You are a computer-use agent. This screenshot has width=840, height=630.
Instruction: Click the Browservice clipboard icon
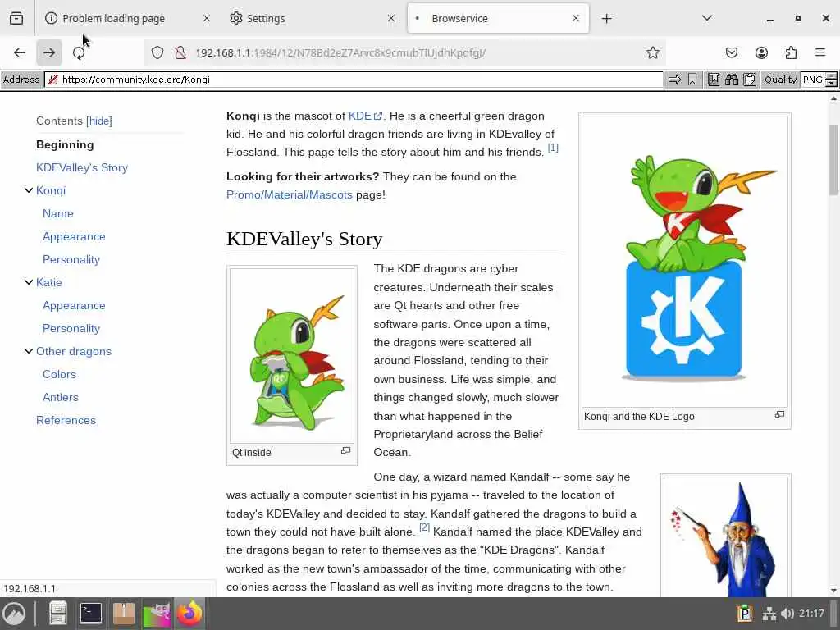click(750, 80)
